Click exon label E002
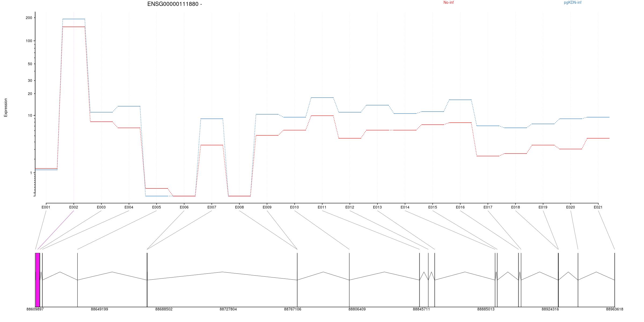This screenshot has height=322, width=644. tap(74, 207)
